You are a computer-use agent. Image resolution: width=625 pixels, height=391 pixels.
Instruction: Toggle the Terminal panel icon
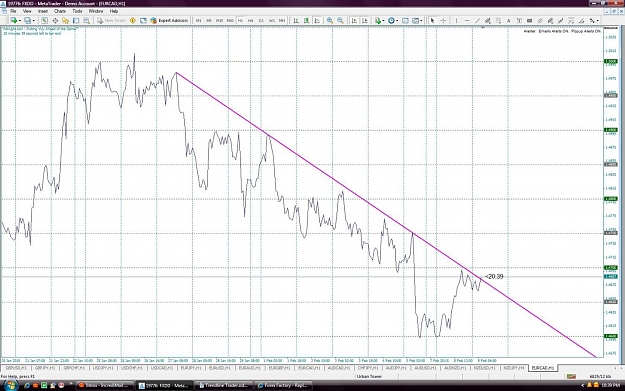pyautogui.click(x=76, y=20)
